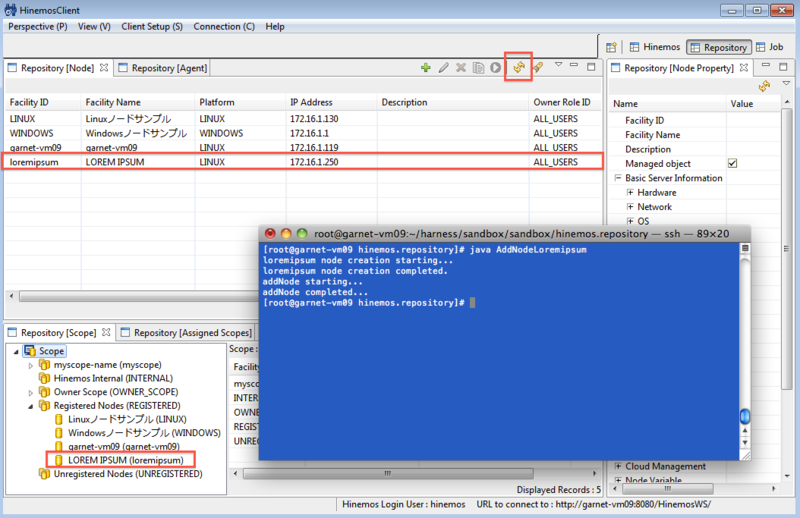Switch to the Job perspective
This screenshot has width=800, height=518.
tap(770, 47)
